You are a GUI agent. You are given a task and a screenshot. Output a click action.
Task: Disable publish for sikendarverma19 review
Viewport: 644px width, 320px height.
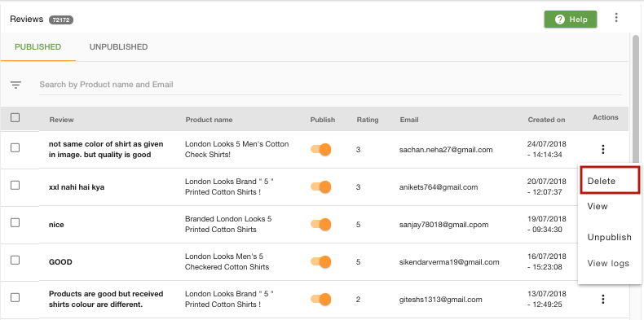[321, 261]
